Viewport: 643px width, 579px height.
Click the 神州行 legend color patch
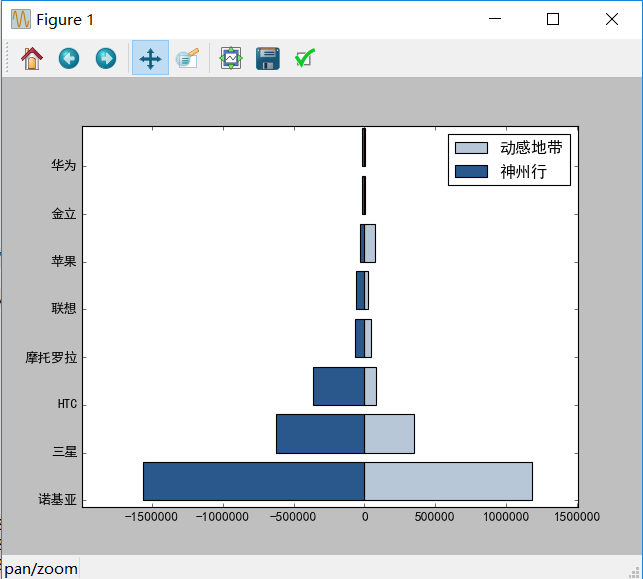471,171
